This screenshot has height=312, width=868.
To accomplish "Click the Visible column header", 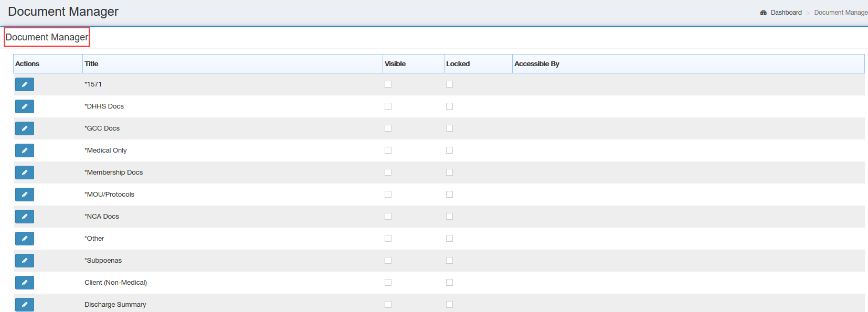I will coord(395,64).
